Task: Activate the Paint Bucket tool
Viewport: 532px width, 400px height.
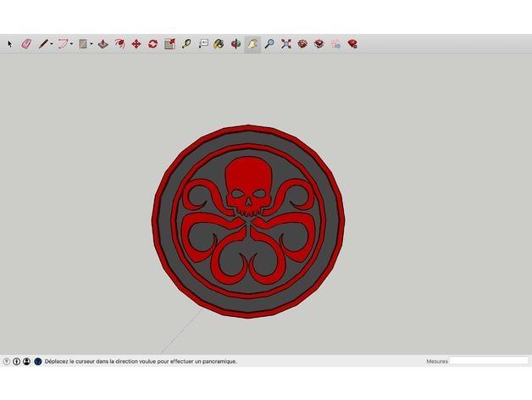Action: (219, 44)
